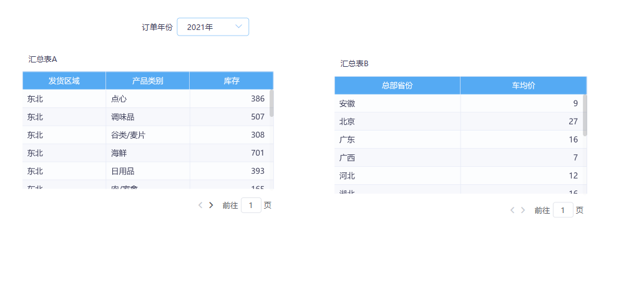
Task: Focus the page number input of 汇总表B
Action: (x=563, y=210)
